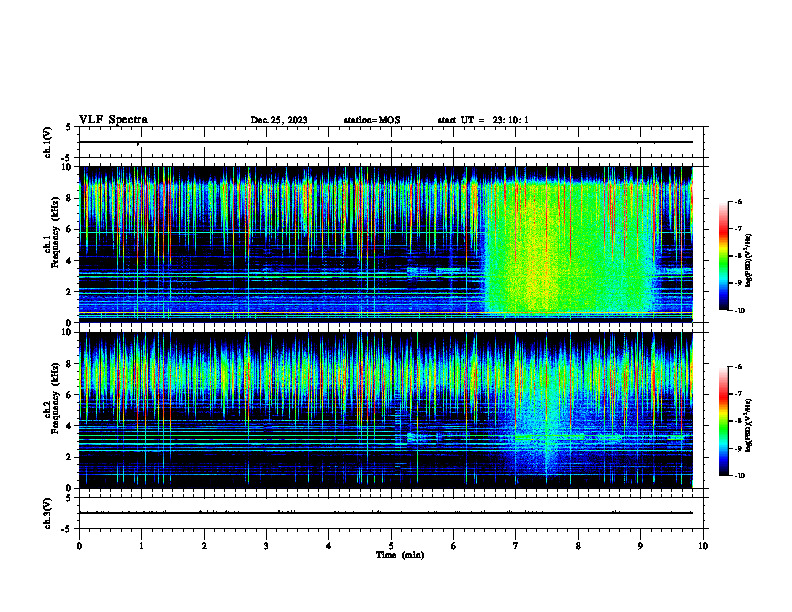Click tick label 3 on the Time axis
792x612 pixels.
[266, 546]
